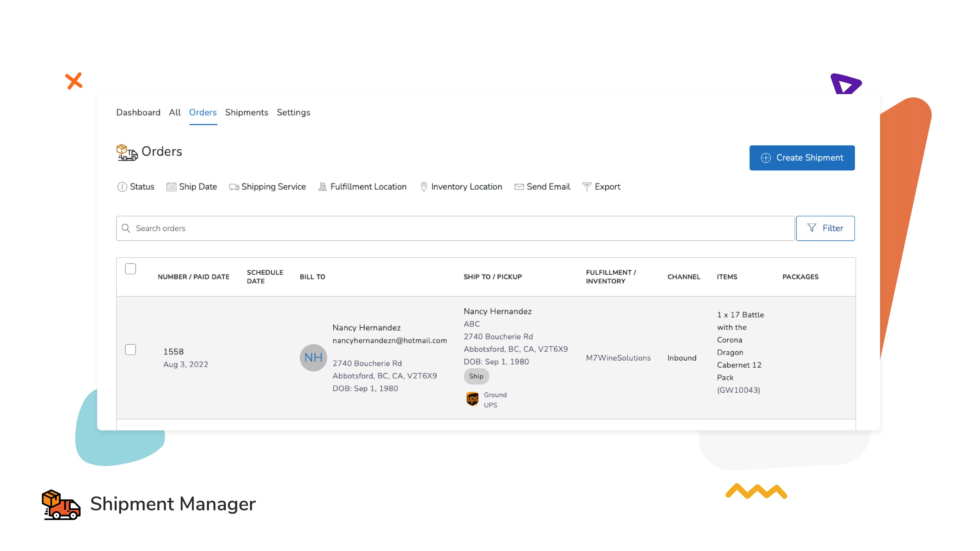
Task: Click the Fulfillment / Inventory column header
Action: click(611, 277)
